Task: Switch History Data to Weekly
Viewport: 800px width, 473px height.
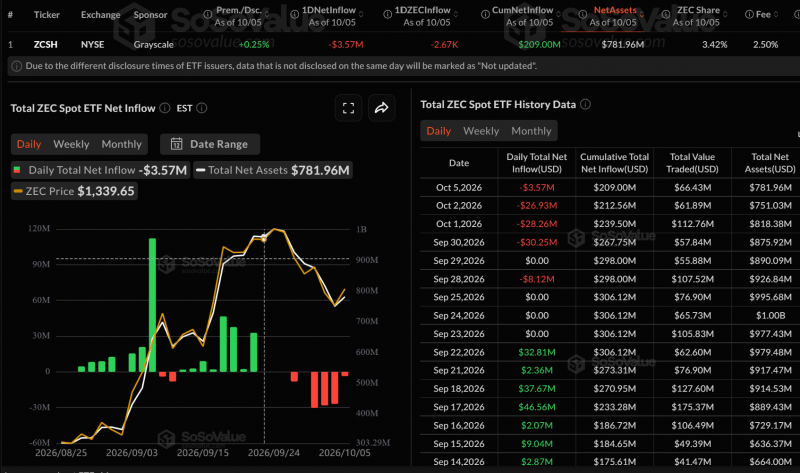Action: (x=481, y=131)
